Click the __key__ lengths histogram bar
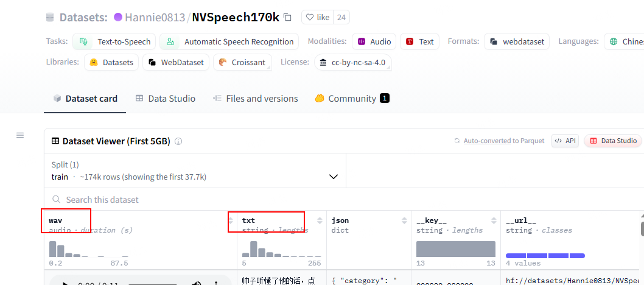The width and height of the screenshot is (644, 285). tap(456, 249)
